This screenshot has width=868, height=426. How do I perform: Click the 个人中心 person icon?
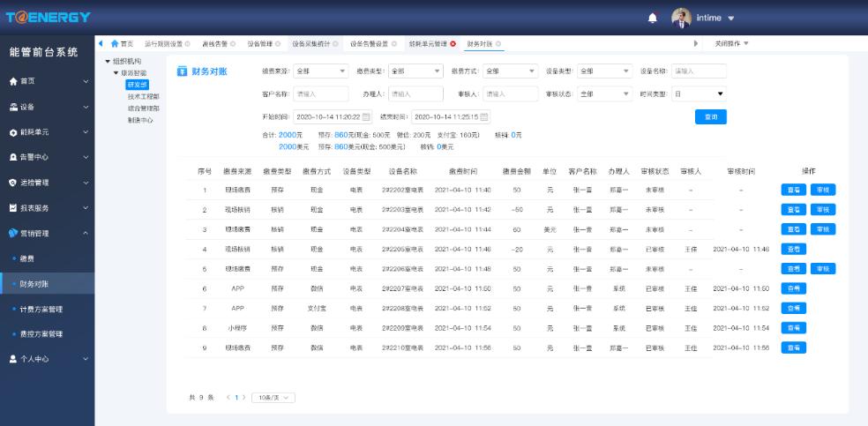(13, 359)
